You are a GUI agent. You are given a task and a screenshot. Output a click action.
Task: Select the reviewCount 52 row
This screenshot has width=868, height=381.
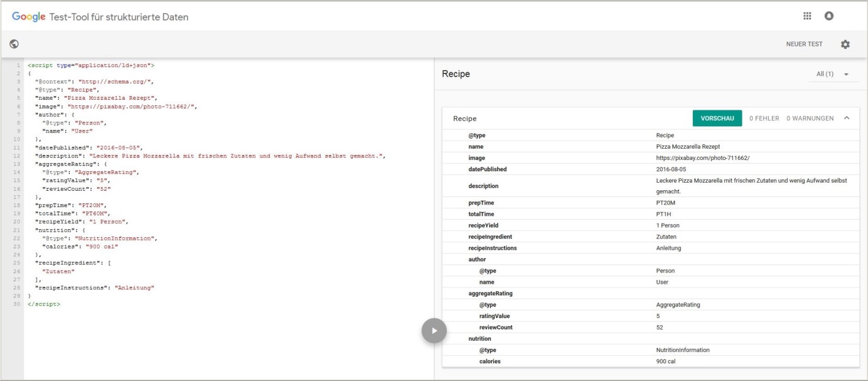pyautogui.click(x=651, y=327)
